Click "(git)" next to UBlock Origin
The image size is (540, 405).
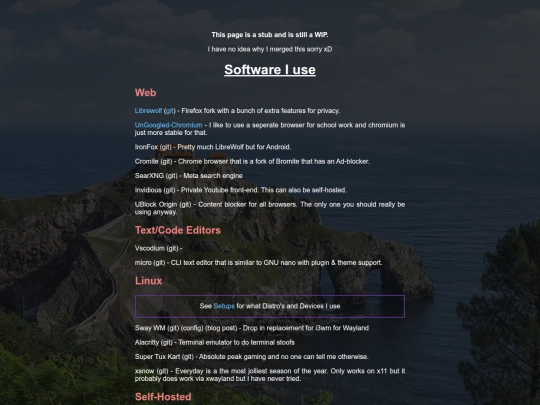point(185,205)
